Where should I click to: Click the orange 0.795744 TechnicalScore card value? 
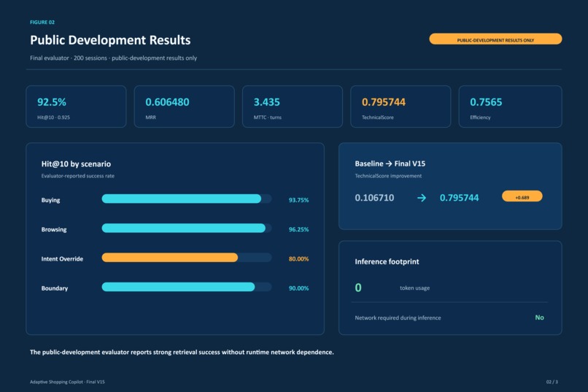tap(384, 102)
